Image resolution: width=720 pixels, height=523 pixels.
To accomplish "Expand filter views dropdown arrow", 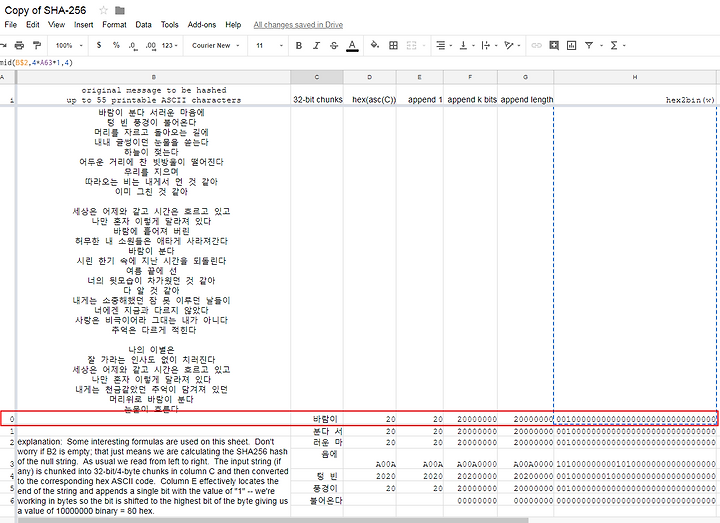I will 601,45.
